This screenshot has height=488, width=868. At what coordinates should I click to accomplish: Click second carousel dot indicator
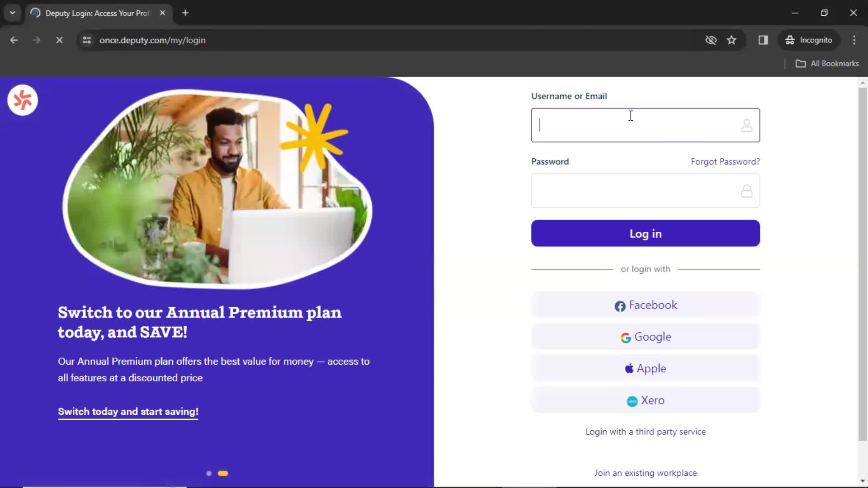point(223,473)
